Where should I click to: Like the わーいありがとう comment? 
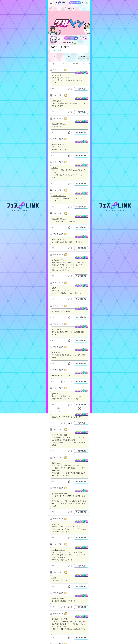click(69, 248)
